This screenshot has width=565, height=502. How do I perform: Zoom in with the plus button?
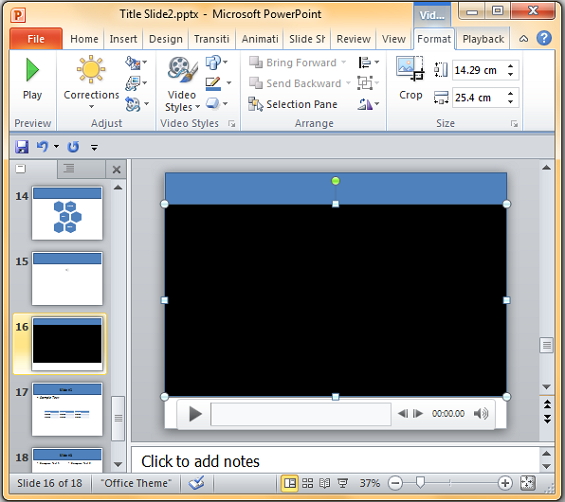[x=505, y=483]
